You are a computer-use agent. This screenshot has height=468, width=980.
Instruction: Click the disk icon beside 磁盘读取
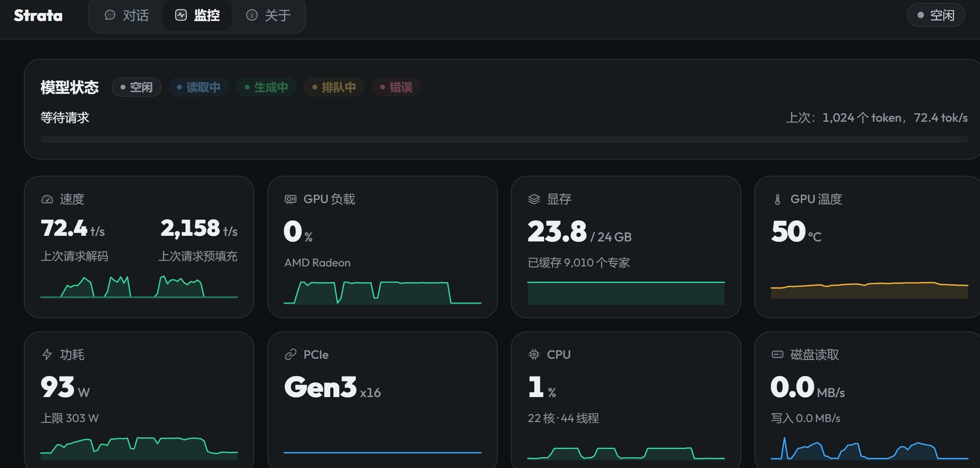pyautogui.click(x=778, y=354)
